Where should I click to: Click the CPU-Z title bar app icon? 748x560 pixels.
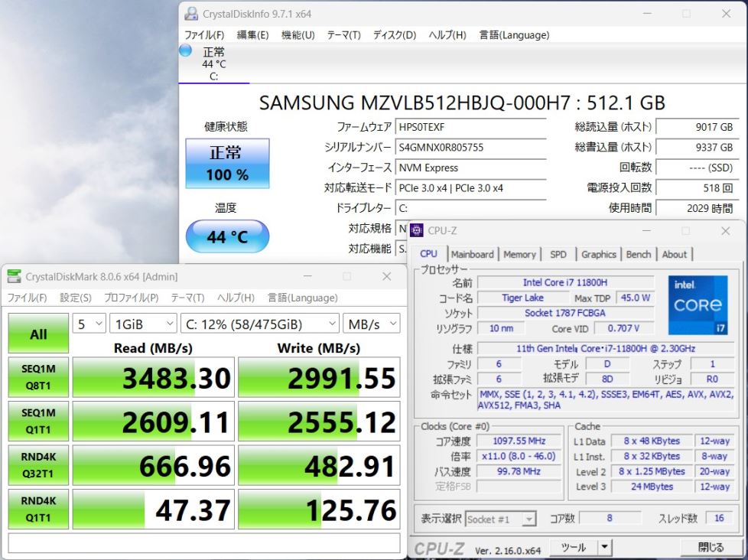pyautogui.click(x=417, y=230)
